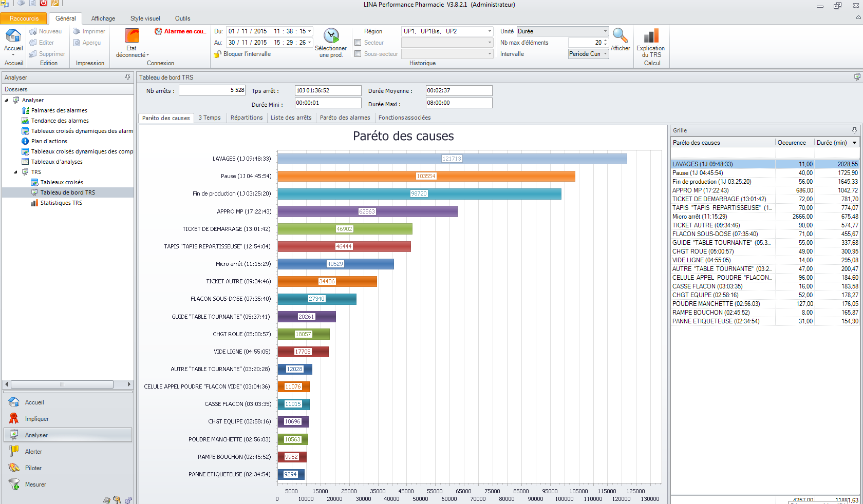Open Explication du TRS chart icon
The image size is (863, 504).
(651, 35)
